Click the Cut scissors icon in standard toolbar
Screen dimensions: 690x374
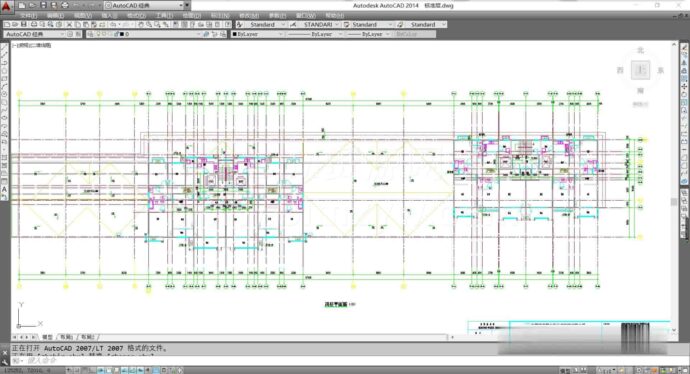[69, 25]
